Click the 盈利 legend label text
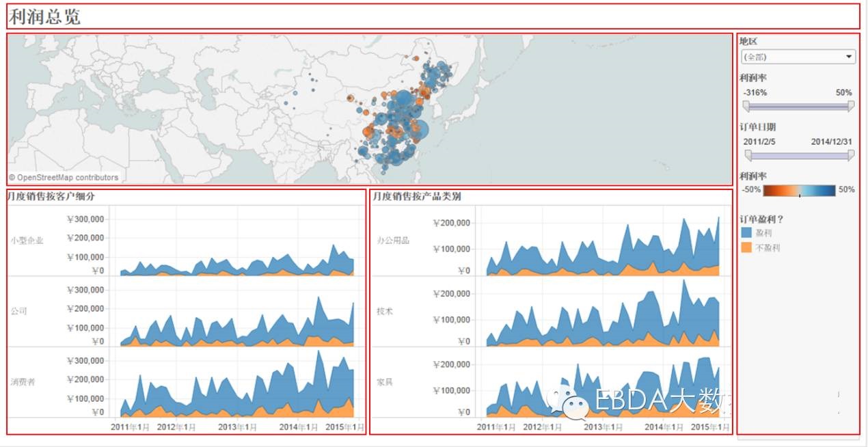 pyautogui.click(x=763, y=233)
